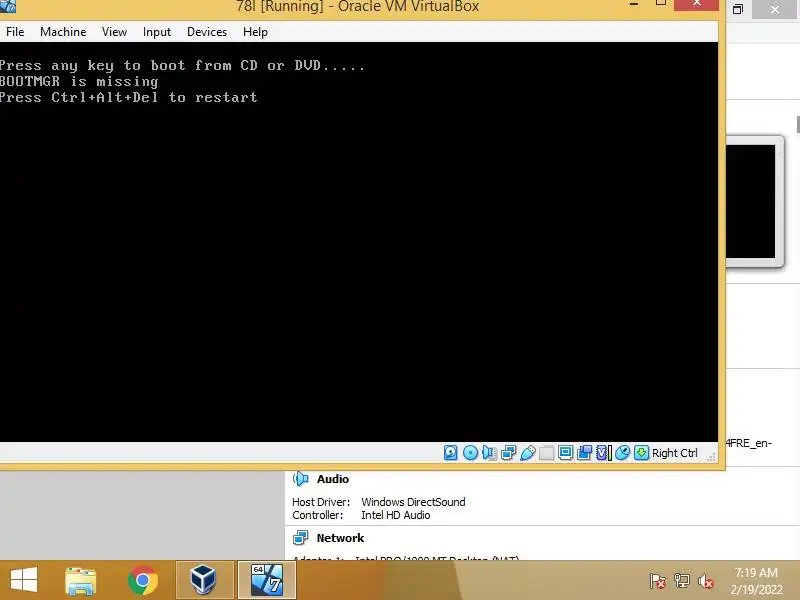Open the File menu
Screen dimensions: 800x600
(x=15, y=32)
